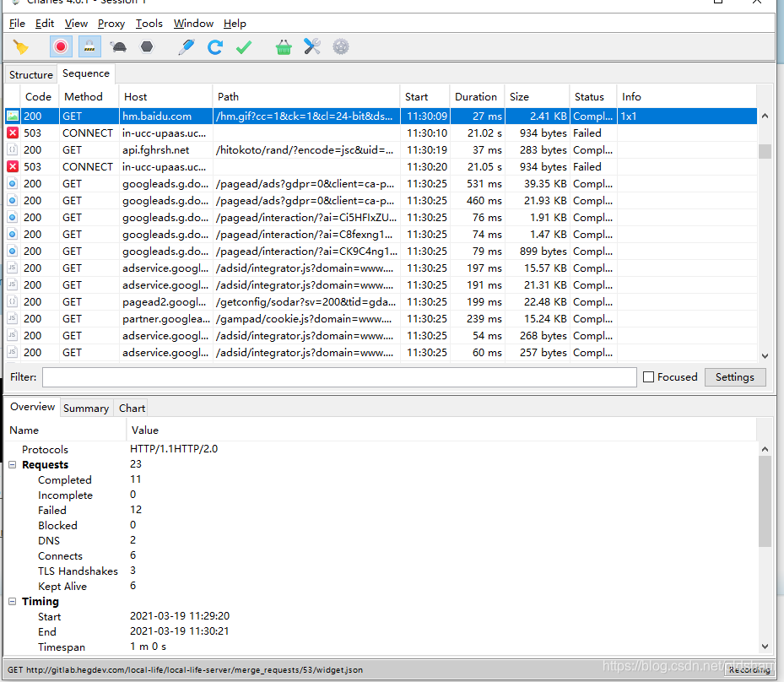Viewport: 784px width, 682px height.
Task: Click the green basket toolbar icon
Action: [284, 47]
